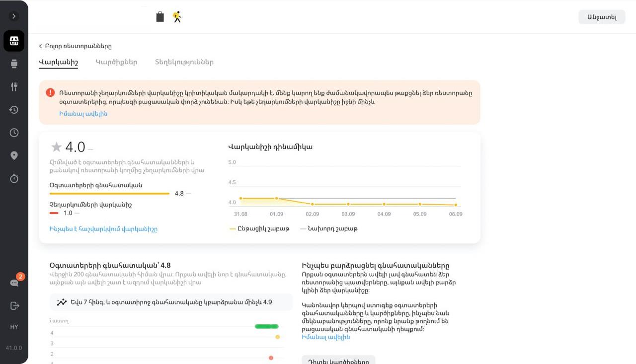Click the Անջատել button
Viewport: 636px width, 364px height.
602,17
